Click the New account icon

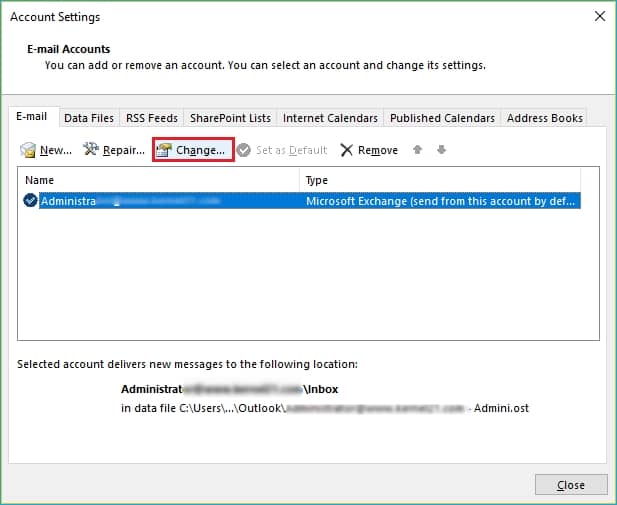click(x=28, y=150)
